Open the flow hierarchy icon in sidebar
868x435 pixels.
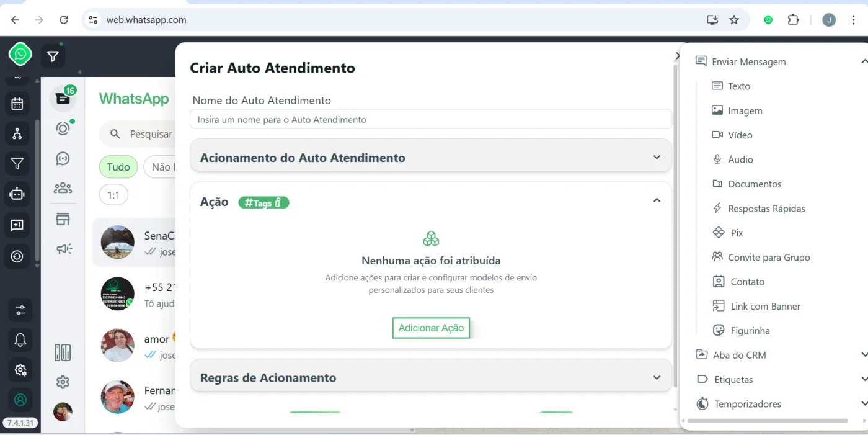pyautogui.click(x=17, y=133)
